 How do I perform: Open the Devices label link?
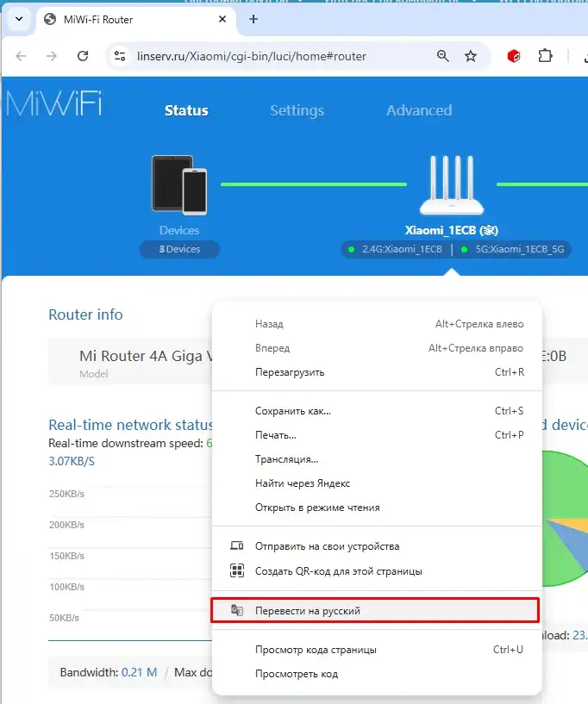coord(179,230)
